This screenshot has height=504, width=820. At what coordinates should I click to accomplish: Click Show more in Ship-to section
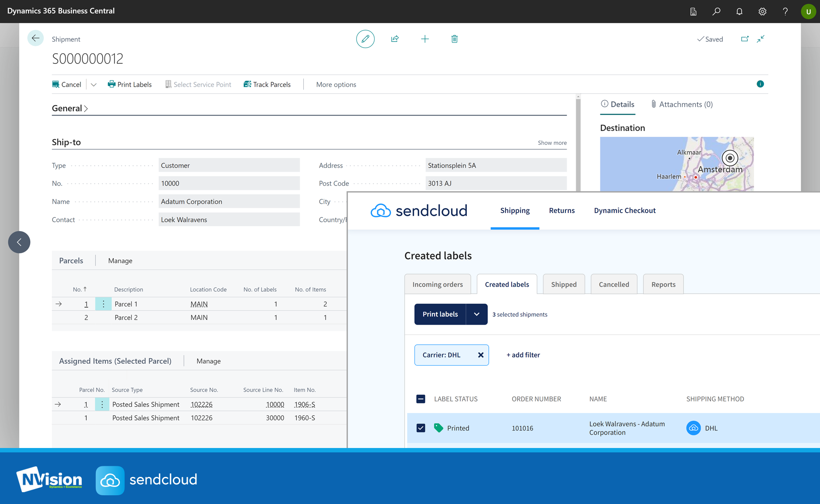click(x=552, y=143)
